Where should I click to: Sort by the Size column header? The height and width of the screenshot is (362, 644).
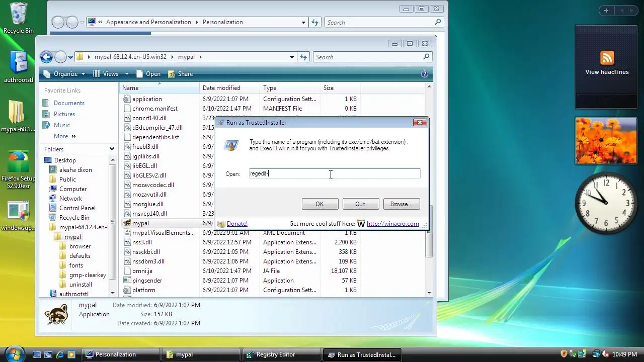(340, 88)
